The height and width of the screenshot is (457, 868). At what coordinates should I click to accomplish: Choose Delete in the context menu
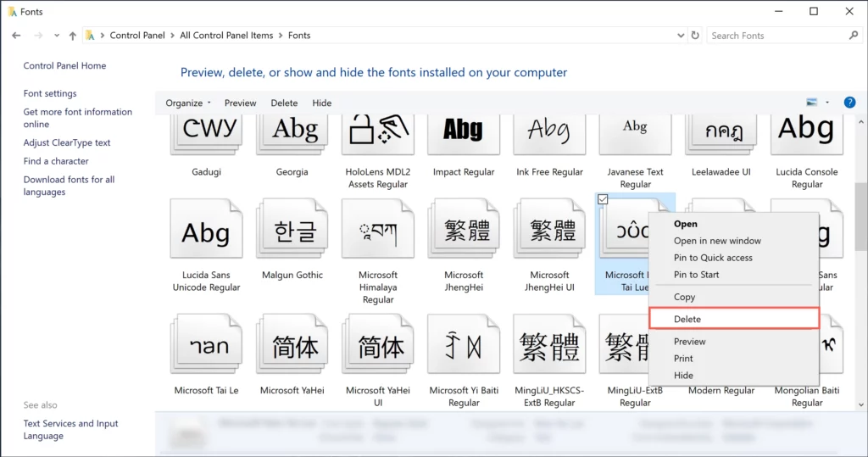733,319
